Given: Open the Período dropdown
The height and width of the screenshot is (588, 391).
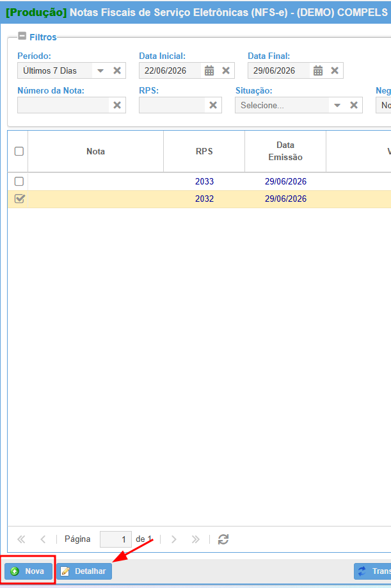Looking at the screenshot, I should (100, 70).
